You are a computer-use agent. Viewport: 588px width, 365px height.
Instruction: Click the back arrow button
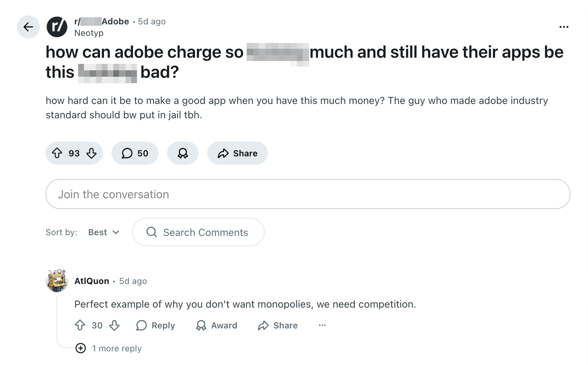28,27
